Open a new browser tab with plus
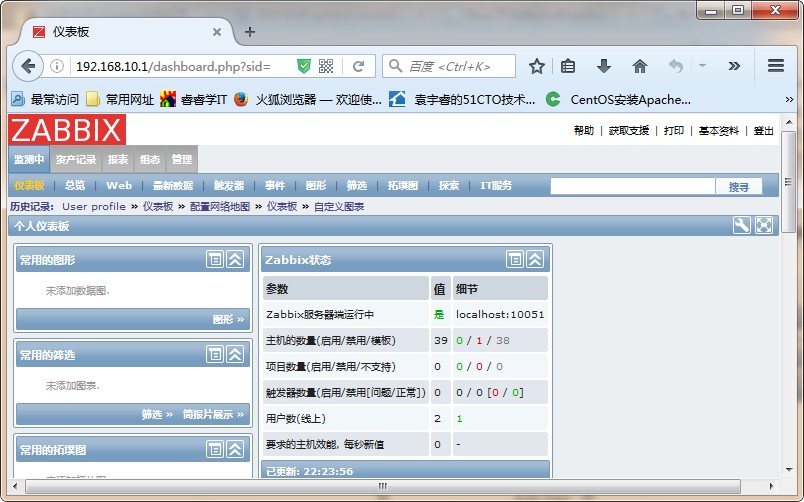Image resolution: width=804 pixels, height=502 pixels. 250,32
